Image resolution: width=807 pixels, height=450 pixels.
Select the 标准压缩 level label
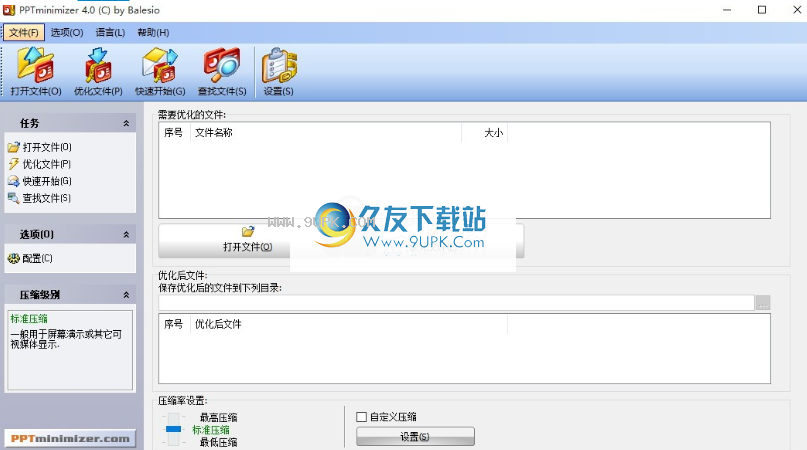tap(211, 429)
